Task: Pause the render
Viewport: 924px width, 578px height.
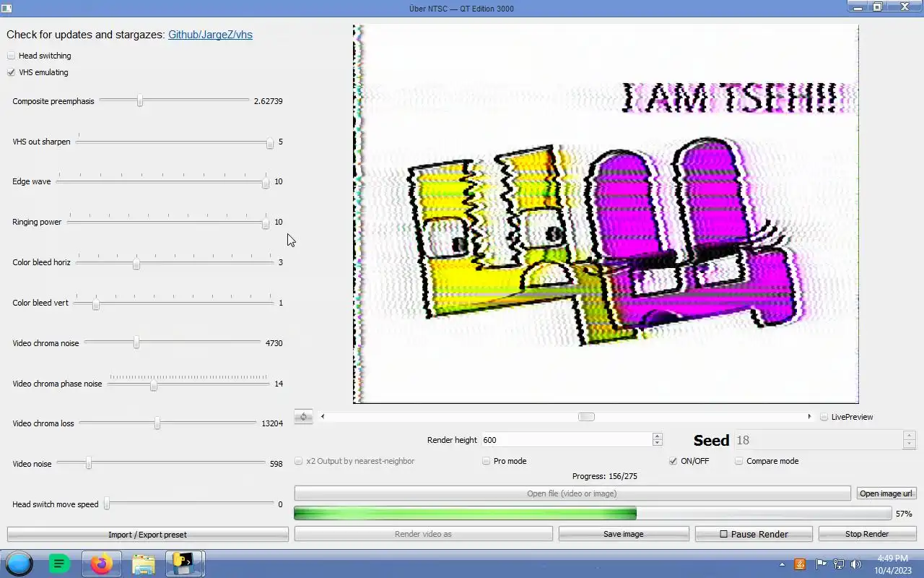Action: [x=754, y=534]
